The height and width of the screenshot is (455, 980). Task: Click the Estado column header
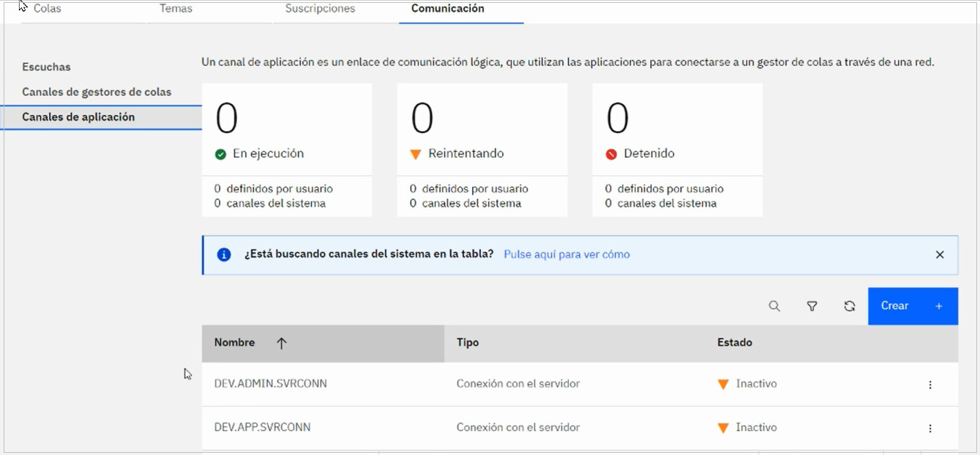point(735,342)
